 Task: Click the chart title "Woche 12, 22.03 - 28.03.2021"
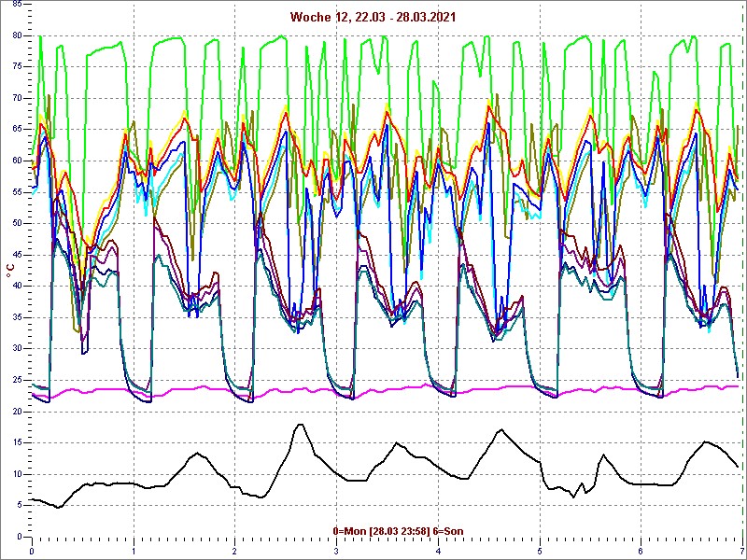coord(373,18)
